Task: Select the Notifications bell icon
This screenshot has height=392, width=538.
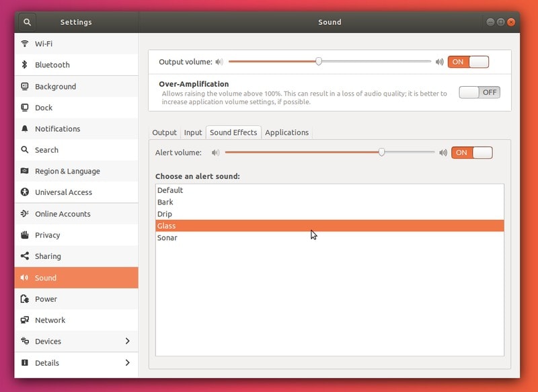Action: pos(25,129)
